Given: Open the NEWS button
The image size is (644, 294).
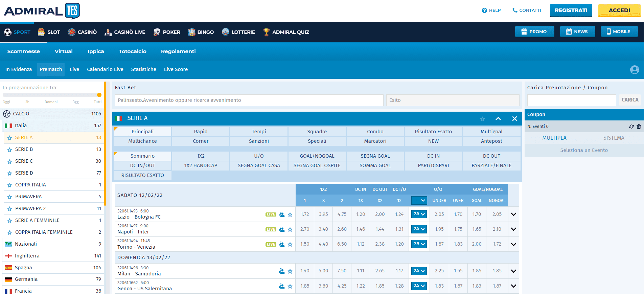Looking at the screenshot, I should pos(577,31).
